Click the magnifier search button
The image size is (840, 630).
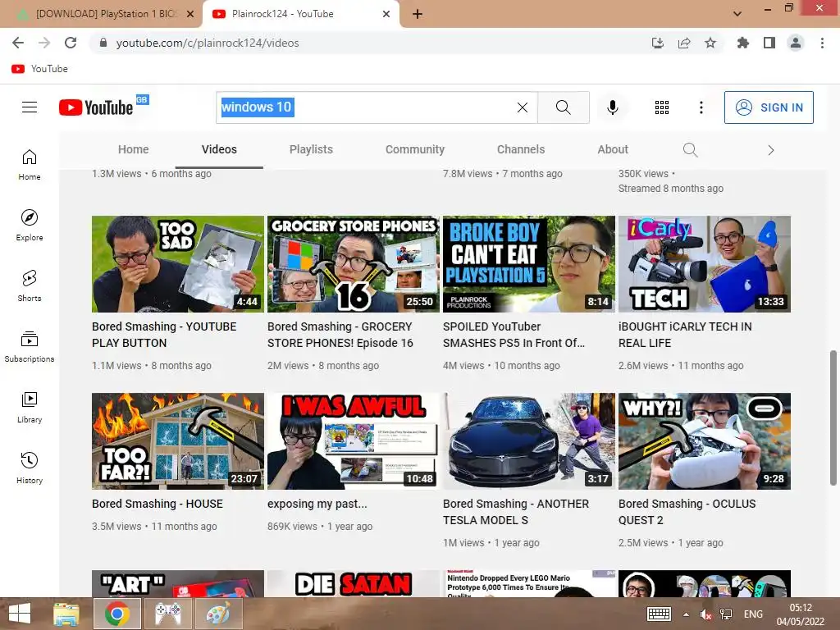click(x=563, y=107)
